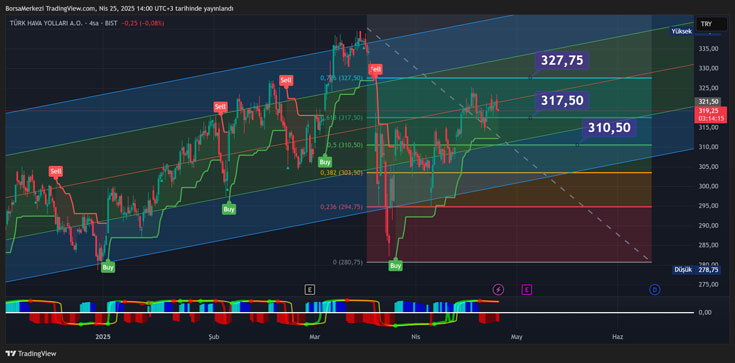Open the gray E earnings marker
The width and height of the screenshot is (735, 363).
(309, 290)
